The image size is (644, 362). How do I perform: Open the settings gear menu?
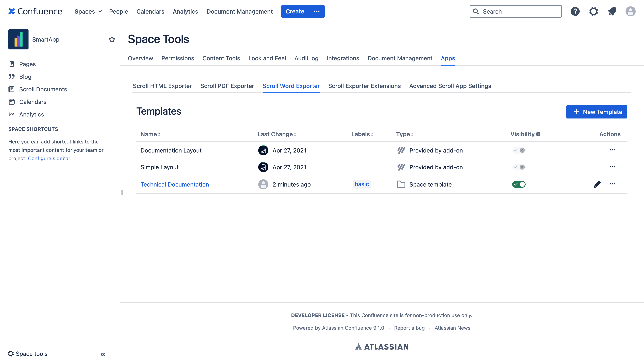coord(594,12)
